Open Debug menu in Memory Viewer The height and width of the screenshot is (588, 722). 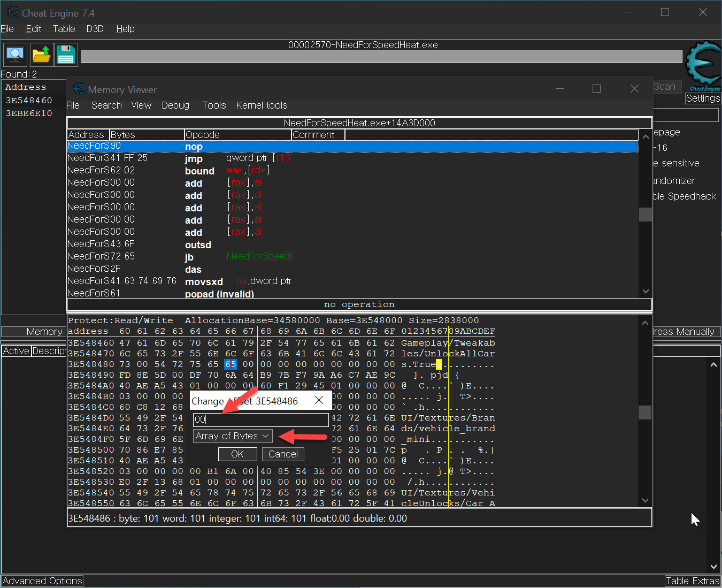click(175, 105)
